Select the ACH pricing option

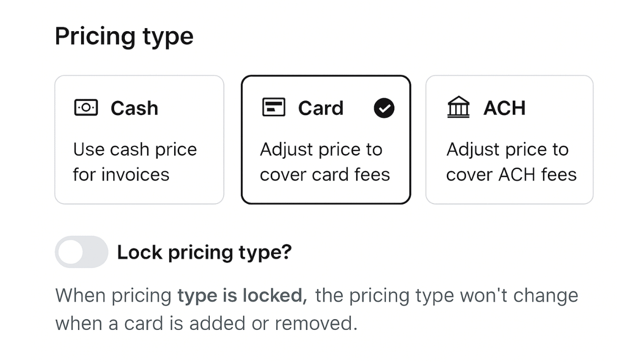(509, 139)
